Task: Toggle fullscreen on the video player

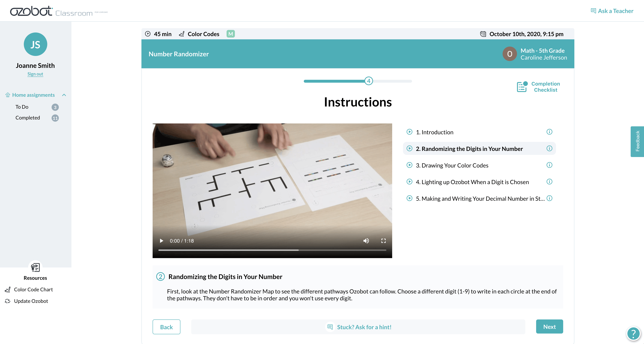Action: (383, 241)
